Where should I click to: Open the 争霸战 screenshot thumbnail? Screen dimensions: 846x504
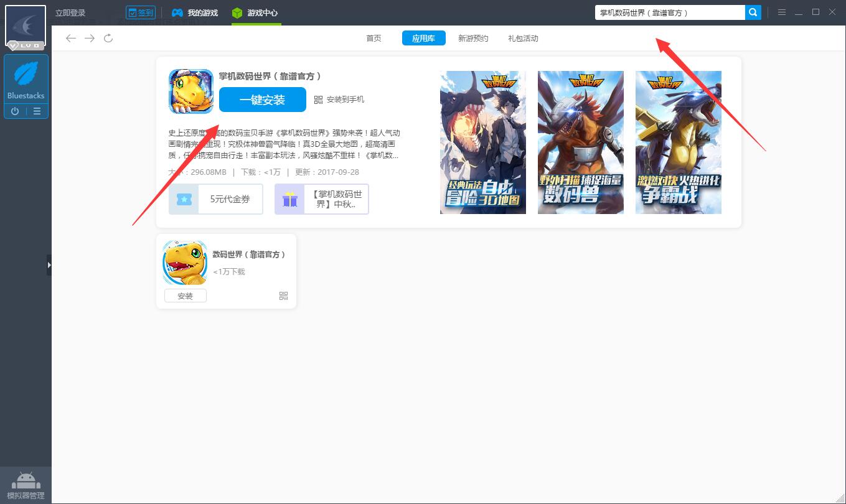(x=679, y=142)
